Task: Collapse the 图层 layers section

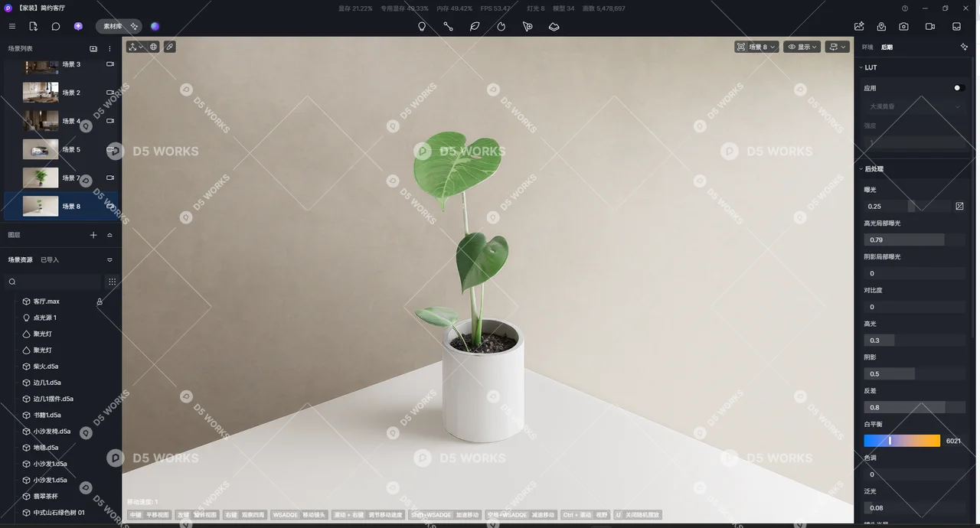Action: coord(109,235)
